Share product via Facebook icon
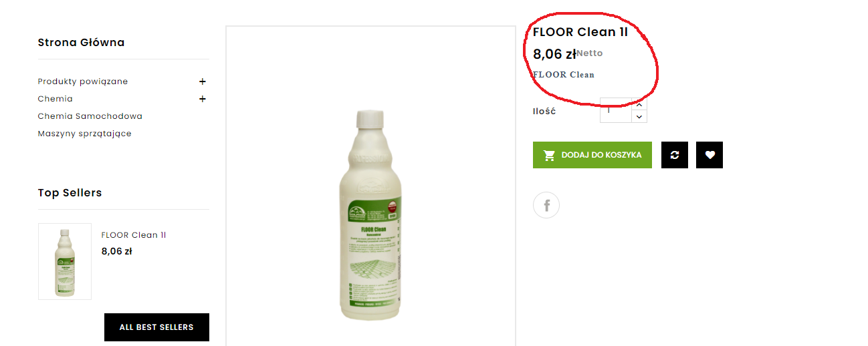The width and height of the screenshot is (868, 346). [546, 205]
